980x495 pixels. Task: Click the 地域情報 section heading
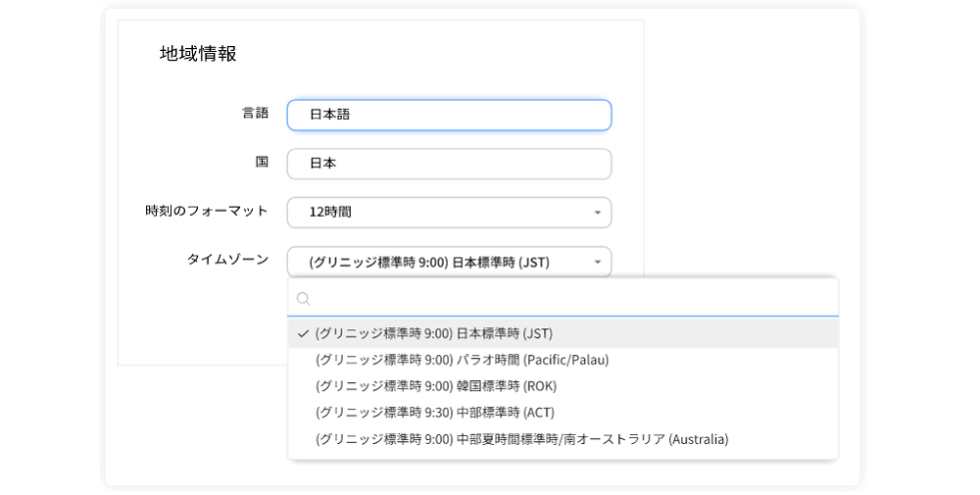(198, 54)
